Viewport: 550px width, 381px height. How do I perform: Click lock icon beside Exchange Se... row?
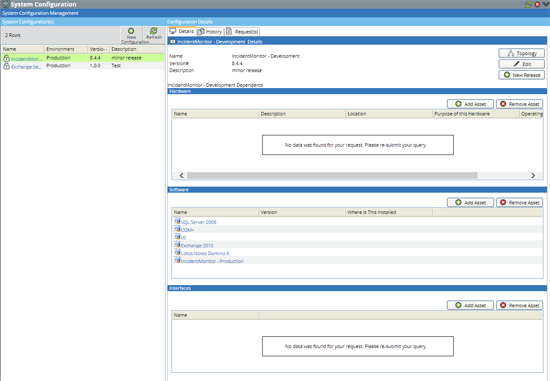(x=6, y=66)
